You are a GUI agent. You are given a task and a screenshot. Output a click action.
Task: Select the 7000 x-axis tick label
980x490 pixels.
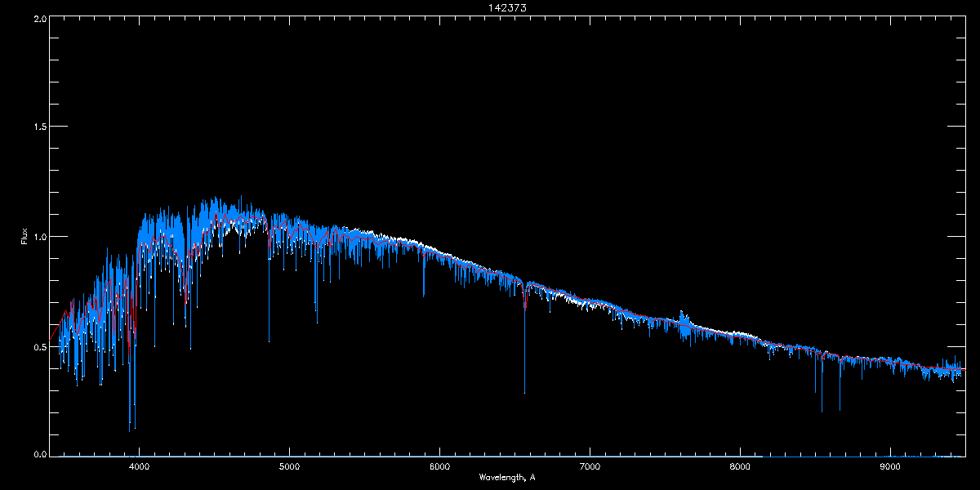coord(590,467)
